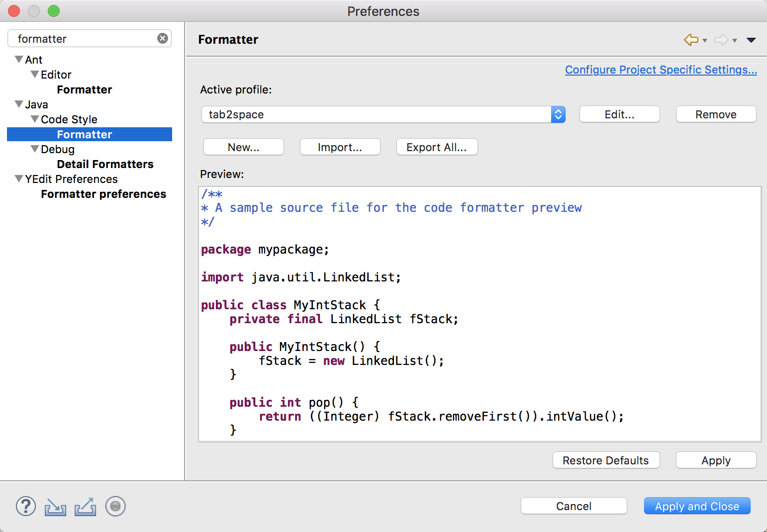Image resolution: width=767 pixels, height=532 pixels.
Task: Open the back history dropdown arrow
Action: [x=705, y=41]
